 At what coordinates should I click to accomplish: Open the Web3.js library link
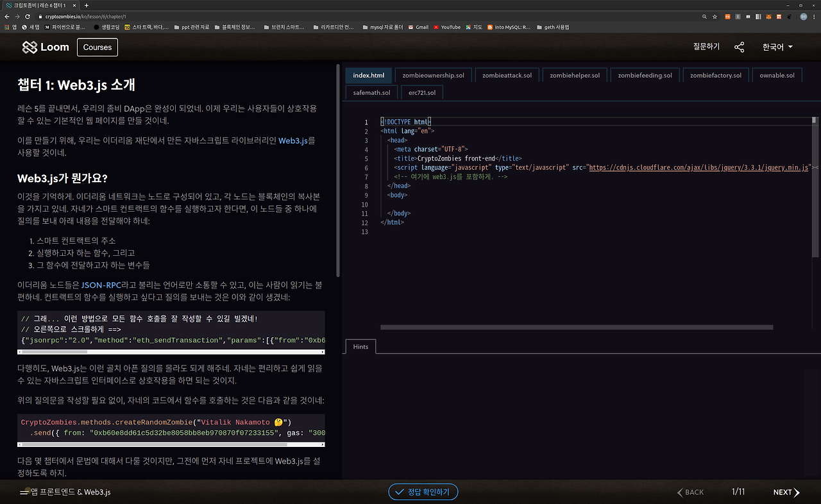[x=294, y=140]
